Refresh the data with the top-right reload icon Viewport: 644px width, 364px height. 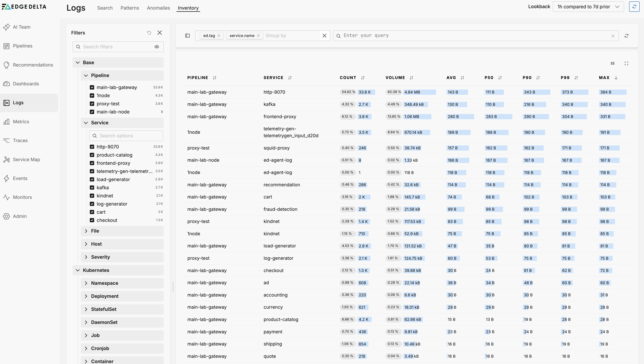pos(635,7)
